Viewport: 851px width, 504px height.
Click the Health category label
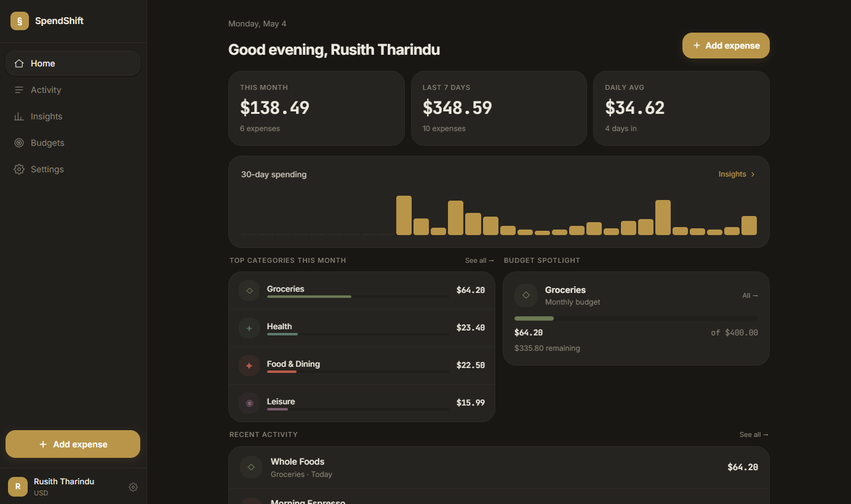279,326
